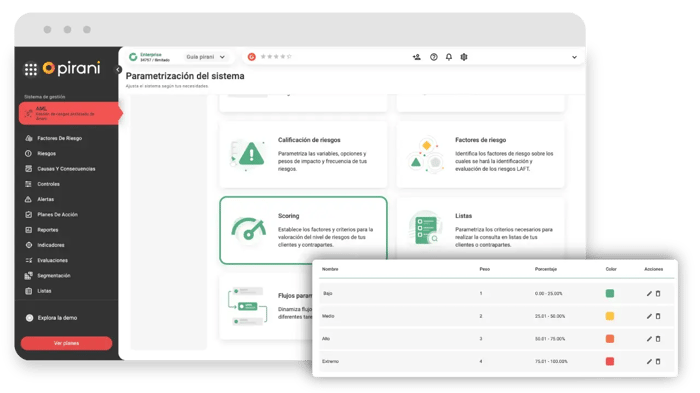
Task: Expand the top-right account chevron
Action: 575,57
